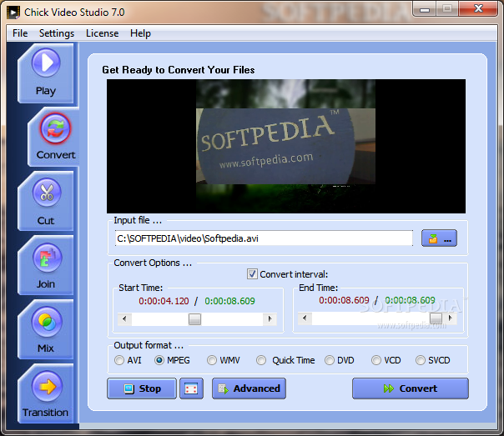Click left arrow of End Time slider

pos(305,318)
